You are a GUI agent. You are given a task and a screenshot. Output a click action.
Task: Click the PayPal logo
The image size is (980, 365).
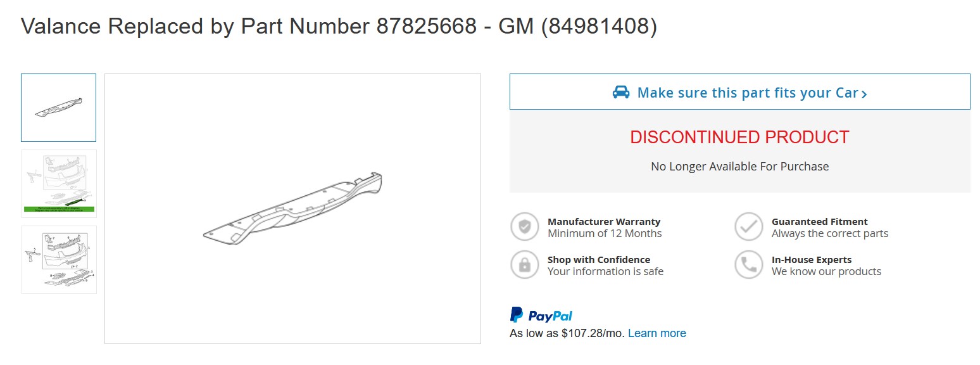pyautogui.click(x=541, y=315)
